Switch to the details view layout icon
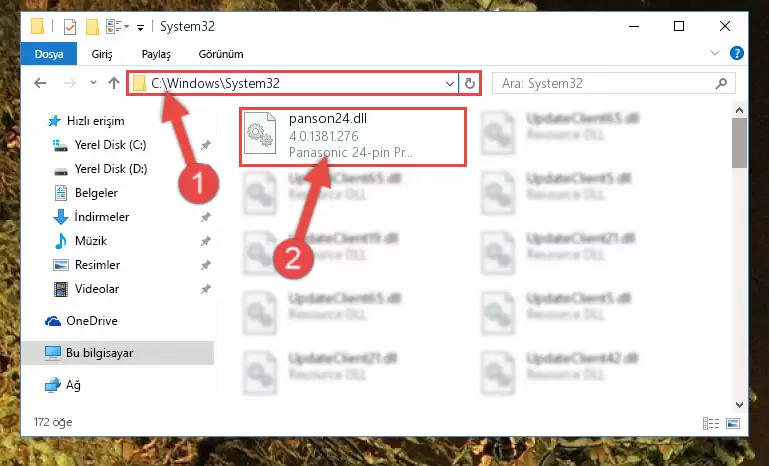The image size is (769, 466). click(711, 423)
